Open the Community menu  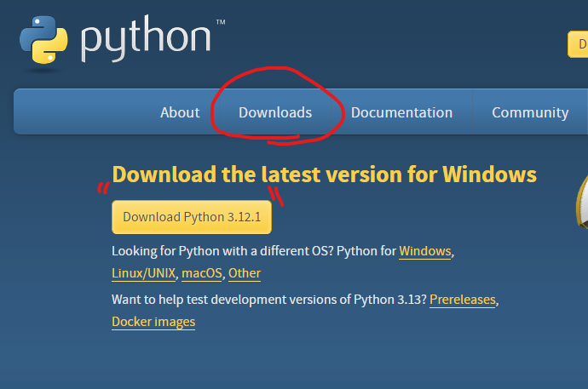click(530, 112)
